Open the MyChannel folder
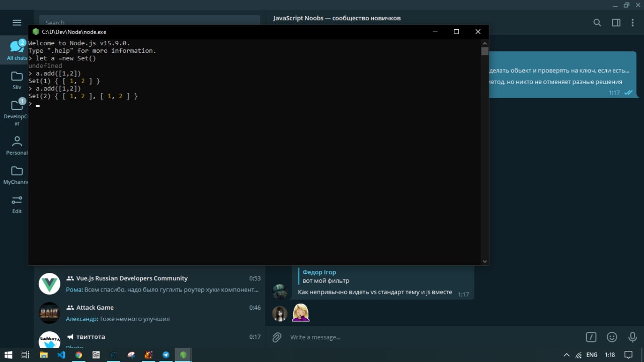The width and height of the screenshot is (644, 362). tap(17, 175)
